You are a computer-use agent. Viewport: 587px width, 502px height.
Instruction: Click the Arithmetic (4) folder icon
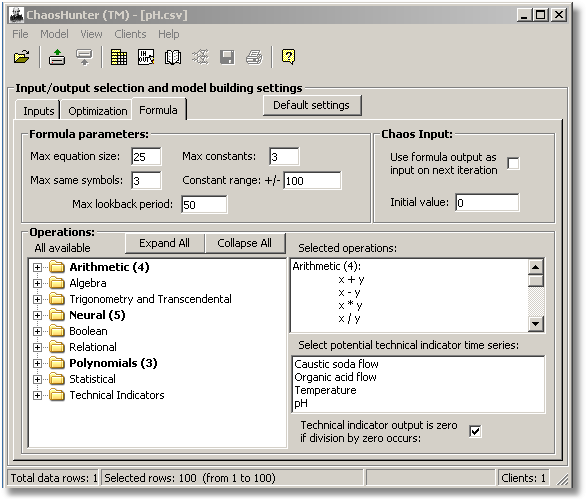tap(57, 267)
